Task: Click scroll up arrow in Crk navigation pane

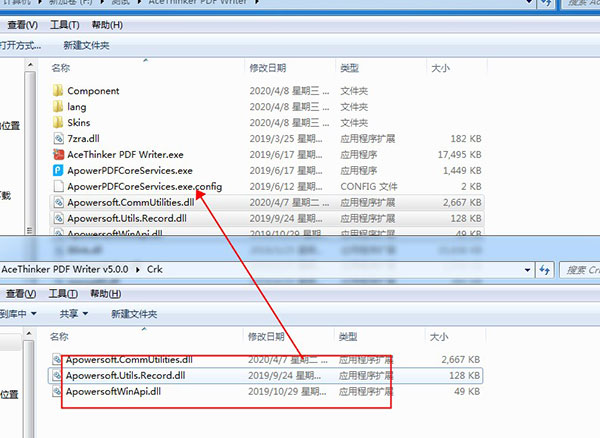Action: point(29,334)
